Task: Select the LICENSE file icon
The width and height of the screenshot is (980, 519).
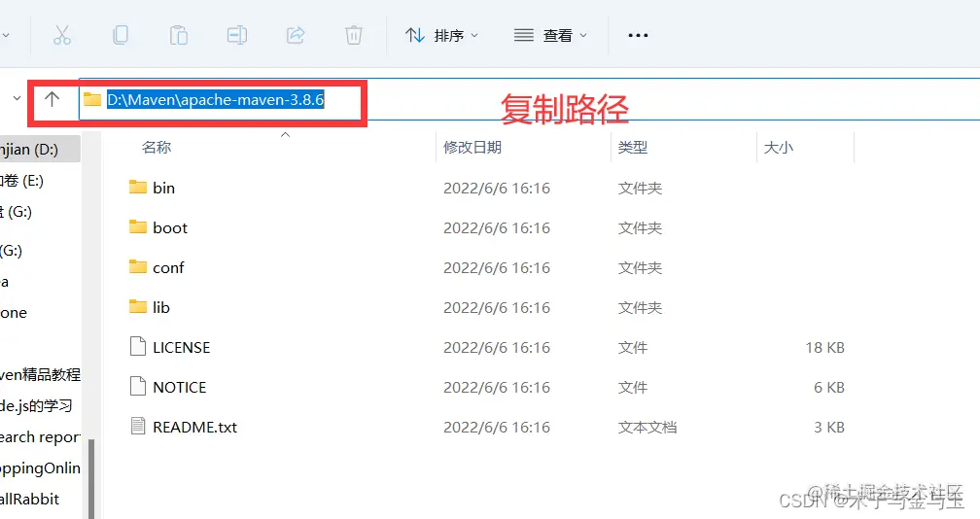Action: click(x=137, y=346)
